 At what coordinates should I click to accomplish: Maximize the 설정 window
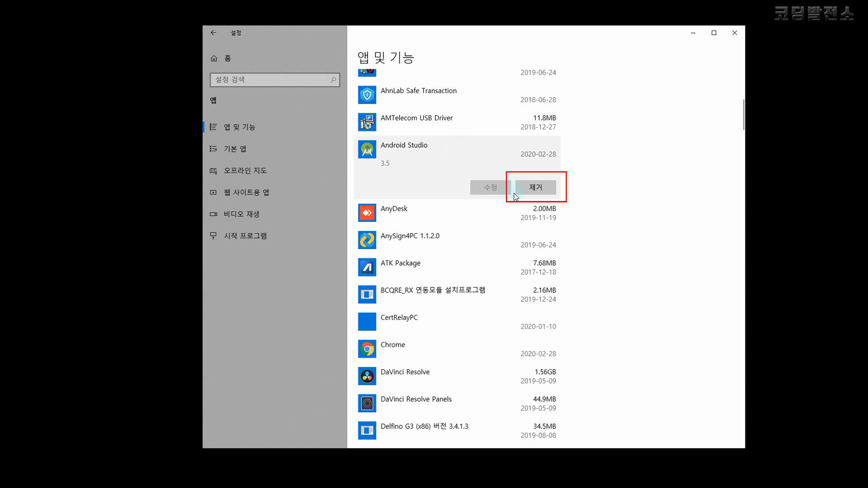click(x=714, y=33)
